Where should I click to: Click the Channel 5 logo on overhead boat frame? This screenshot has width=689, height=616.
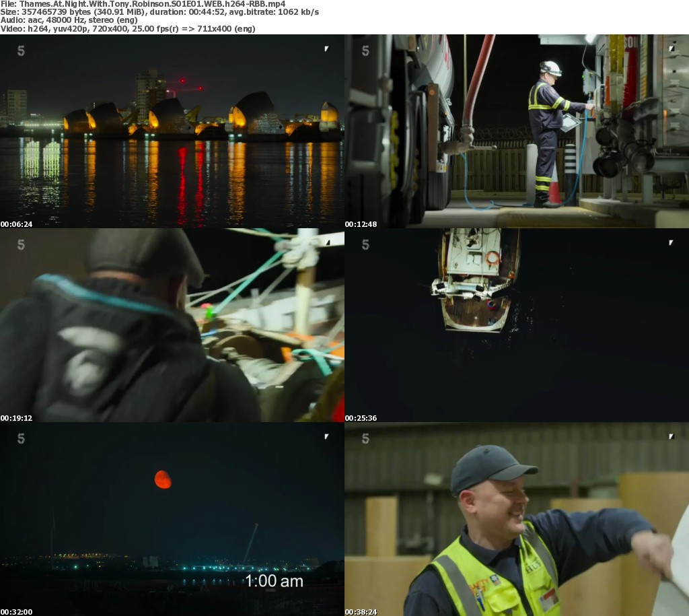[x=365, y=244]
